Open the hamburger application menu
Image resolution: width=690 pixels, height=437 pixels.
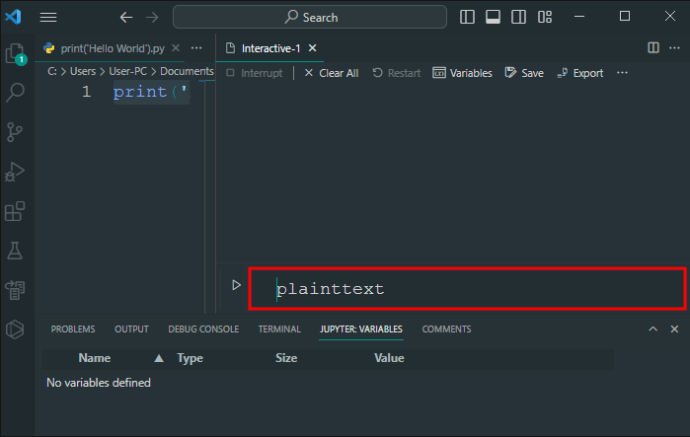(x=48, y=17)
